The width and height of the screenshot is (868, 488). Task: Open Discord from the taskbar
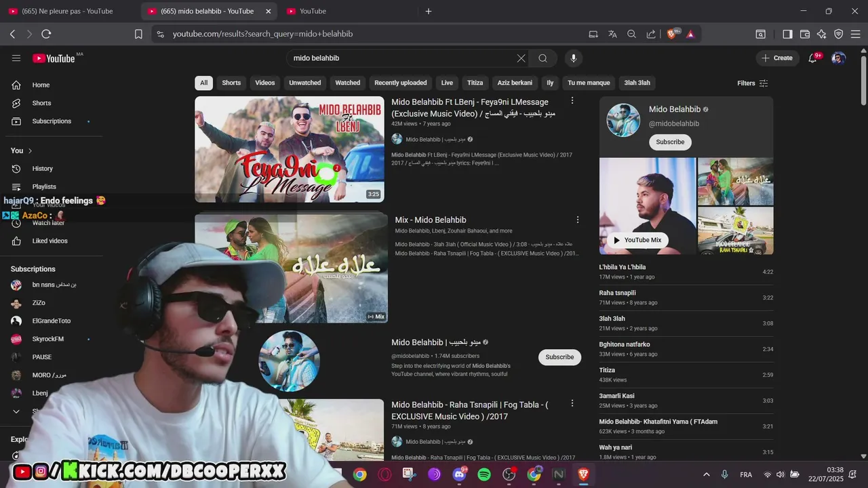(459, 474)
